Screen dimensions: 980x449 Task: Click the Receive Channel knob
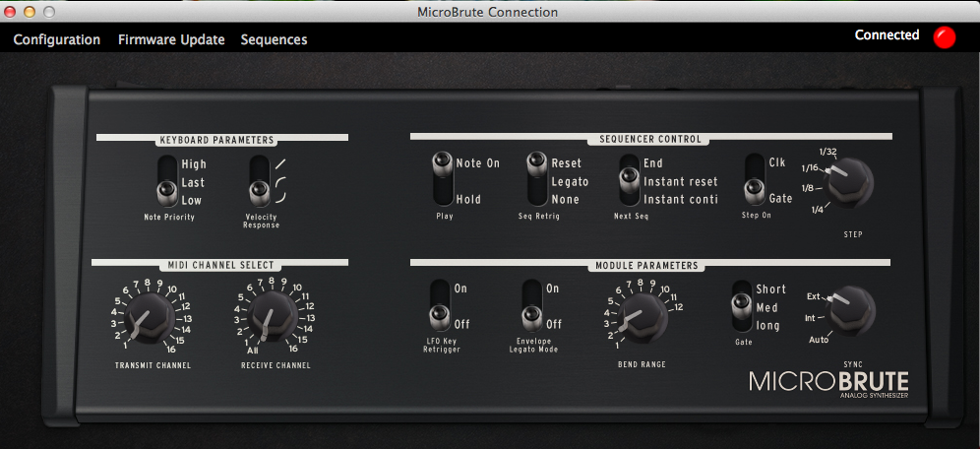(x=273, y=317)
